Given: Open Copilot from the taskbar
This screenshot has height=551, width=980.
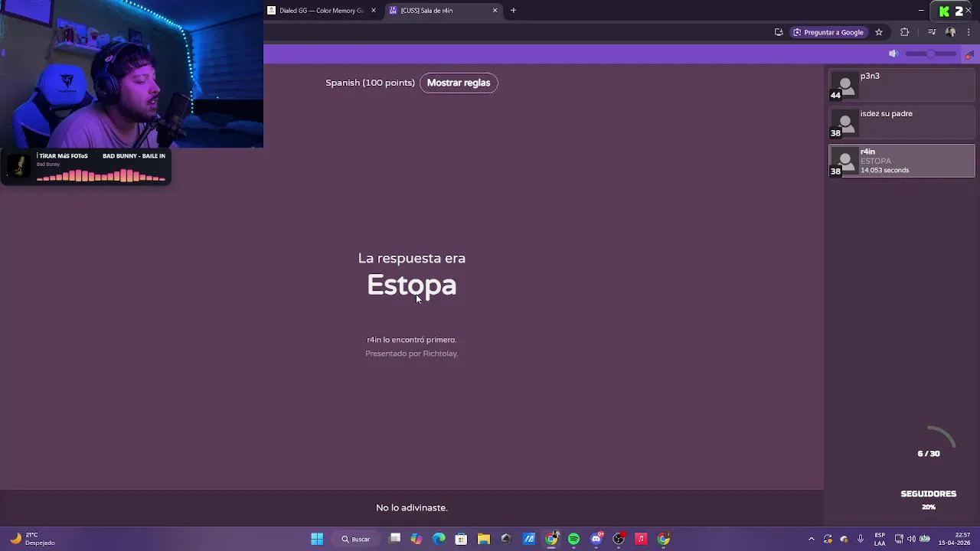Looking at the screenshot, I should pyautogui.click(x=416, y=539).
